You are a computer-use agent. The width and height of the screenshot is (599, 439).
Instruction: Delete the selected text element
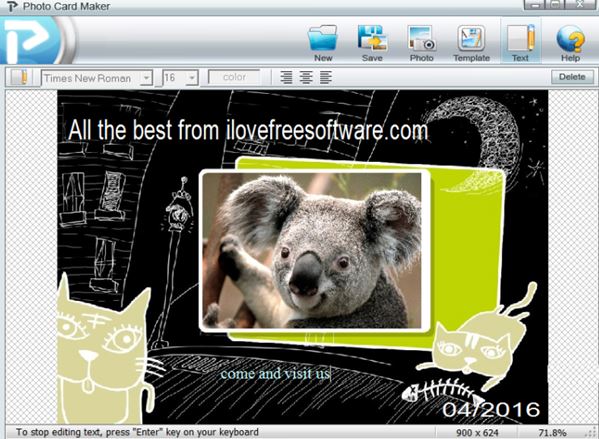coord(572,77)
